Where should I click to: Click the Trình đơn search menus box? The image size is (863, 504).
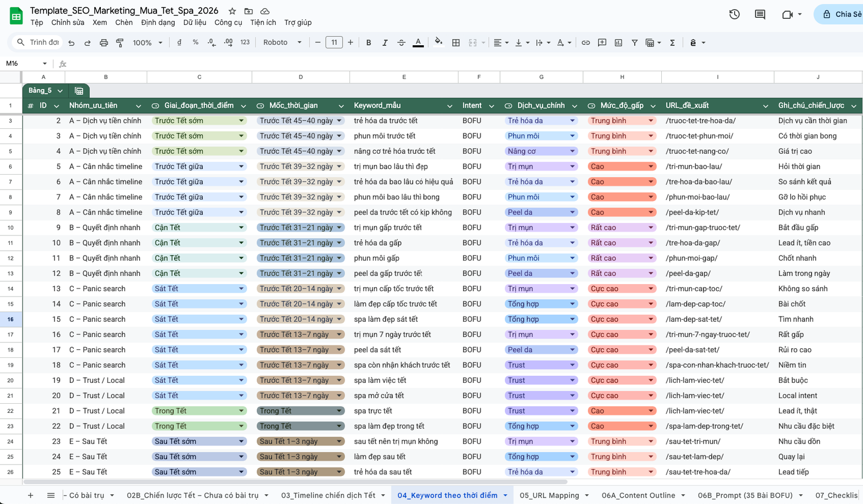[38, 43]
